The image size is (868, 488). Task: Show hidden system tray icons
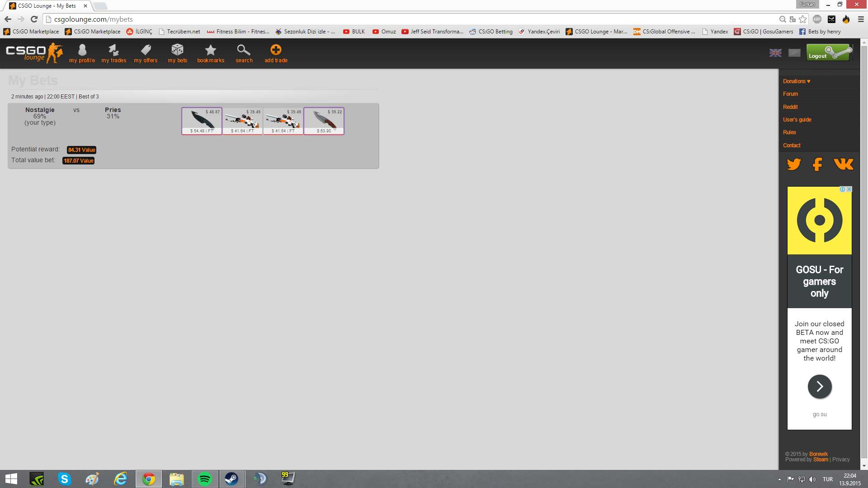pyautogui.click(x=779, y=479)
